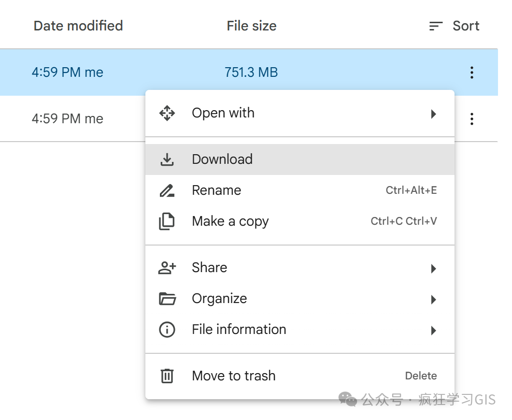
Task: Click the Rename pencil icon
Action: (167, 190)
